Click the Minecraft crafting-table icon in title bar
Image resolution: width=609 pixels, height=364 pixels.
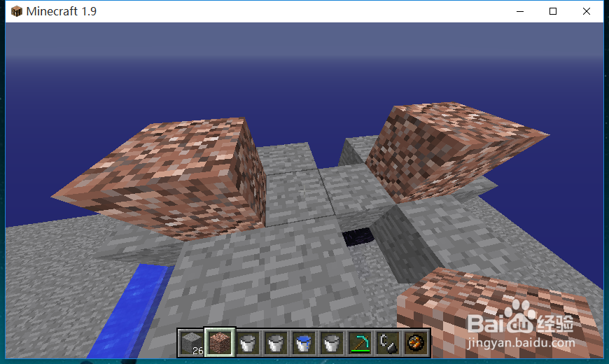click(17, 11)
